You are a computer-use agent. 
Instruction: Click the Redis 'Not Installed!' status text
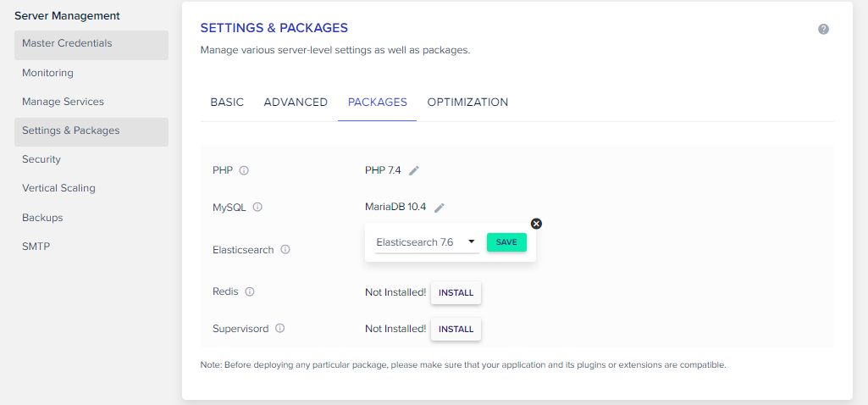395,292
